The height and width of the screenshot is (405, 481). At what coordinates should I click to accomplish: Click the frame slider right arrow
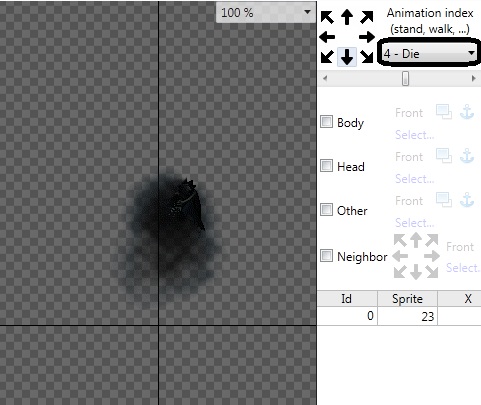pos(473,79)
